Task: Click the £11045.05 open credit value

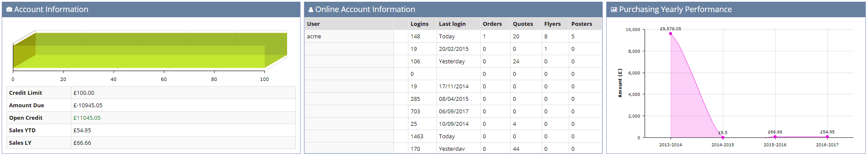Action: point(87,118)
